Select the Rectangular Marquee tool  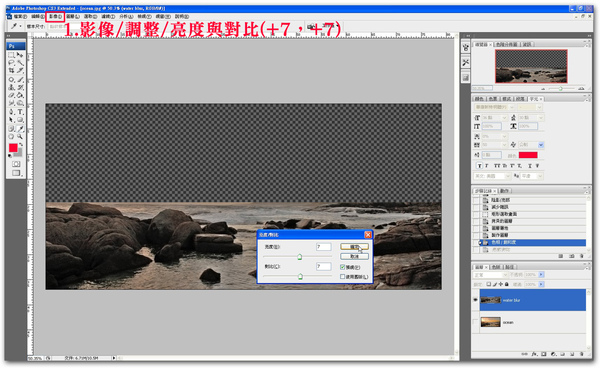tap(11, 55)
